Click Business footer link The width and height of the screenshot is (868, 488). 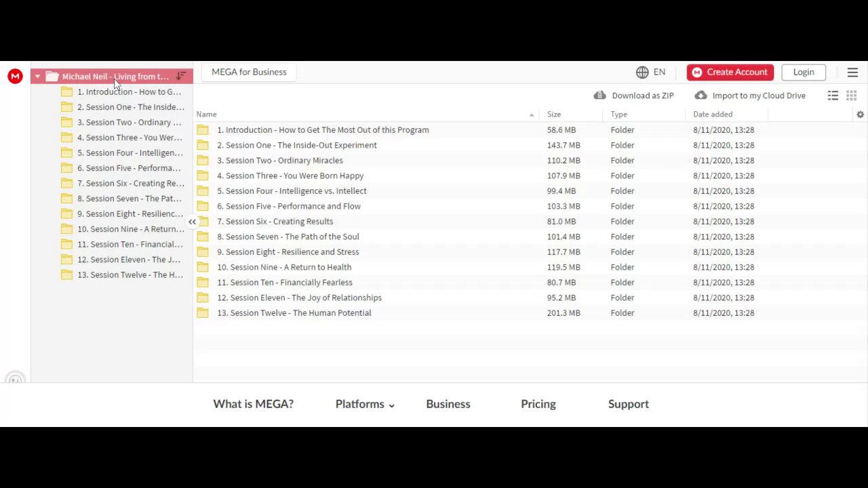click(448, 404)
